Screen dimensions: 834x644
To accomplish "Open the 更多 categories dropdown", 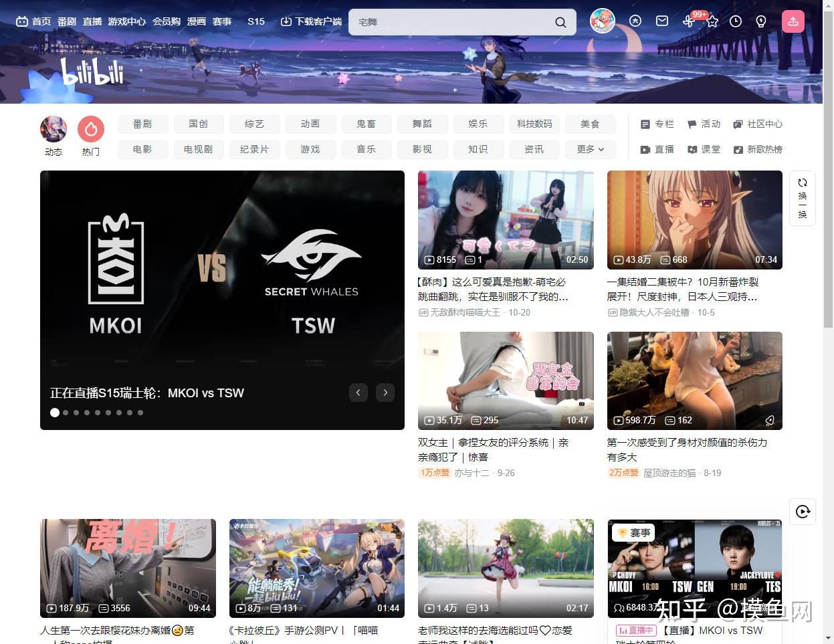I will point(590,149).
